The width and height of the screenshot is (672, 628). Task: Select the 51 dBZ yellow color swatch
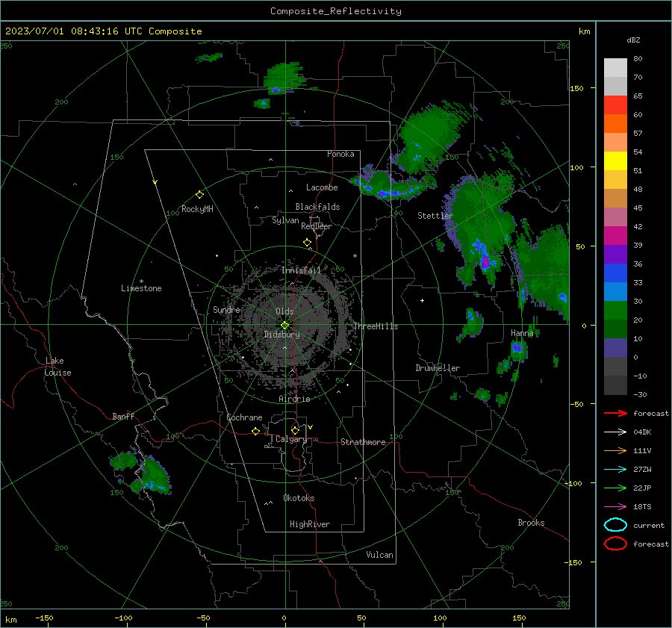click(x=615, y=161)
